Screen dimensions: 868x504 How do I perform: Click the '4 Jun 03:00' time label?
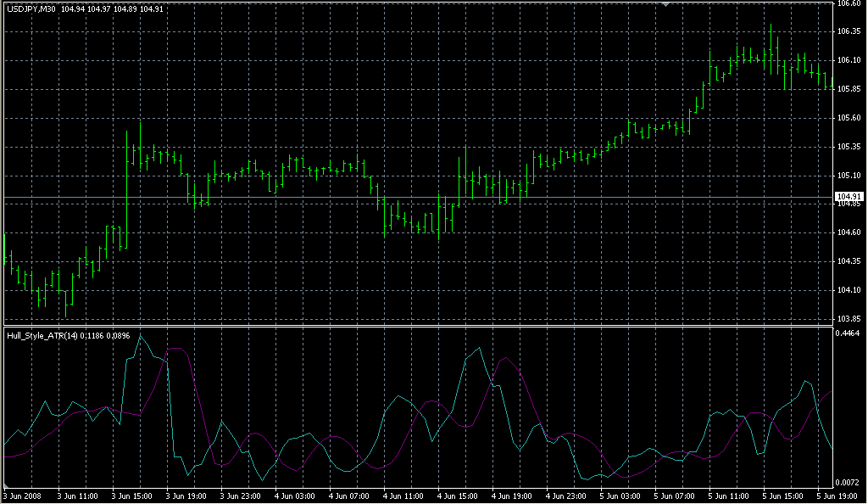point(295,496)
